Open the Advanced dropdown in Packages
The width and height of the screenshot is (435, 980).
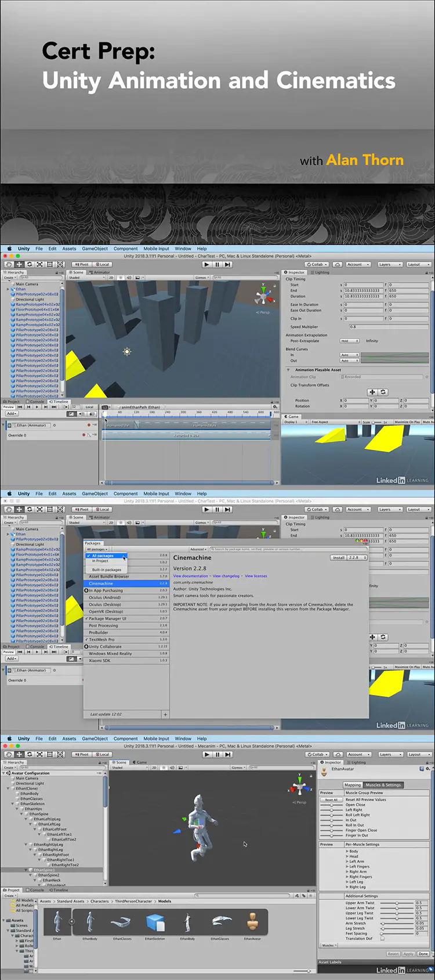point(198,549)
